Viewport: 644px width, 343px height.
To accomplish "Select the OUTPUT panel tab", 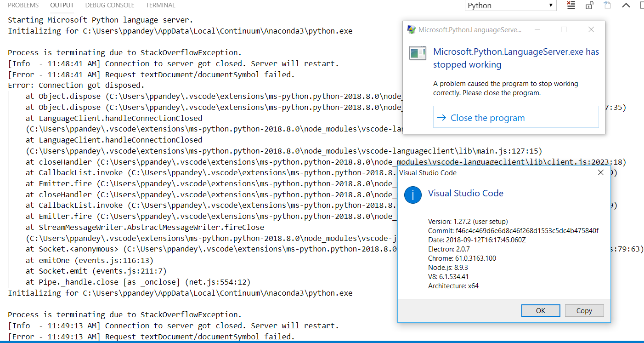I will tap(62, 5).
